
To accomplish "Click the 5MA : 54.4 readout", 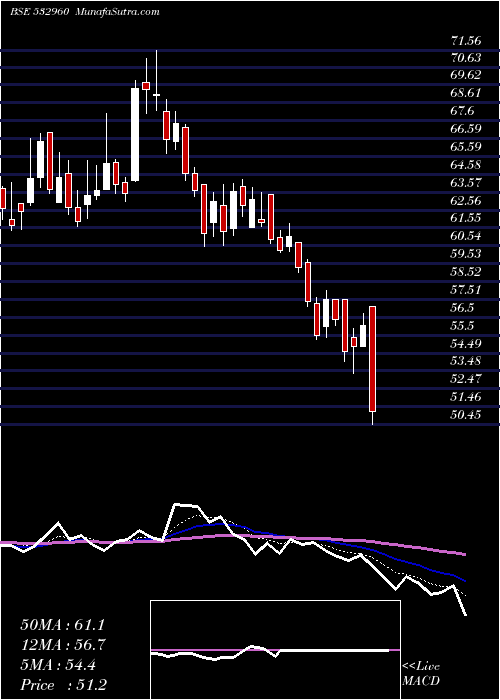I will [58, 665].
